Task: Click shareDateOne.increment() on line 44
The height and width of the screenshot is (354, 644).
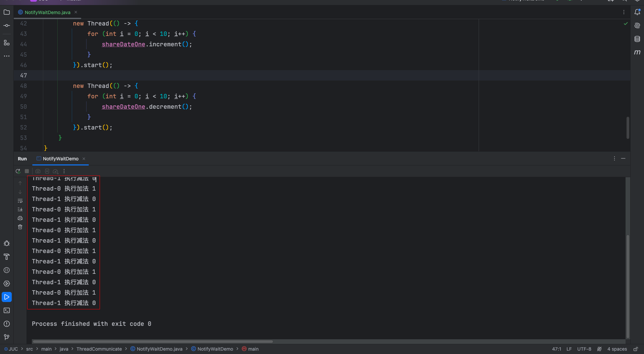Action: coord(147,44)
